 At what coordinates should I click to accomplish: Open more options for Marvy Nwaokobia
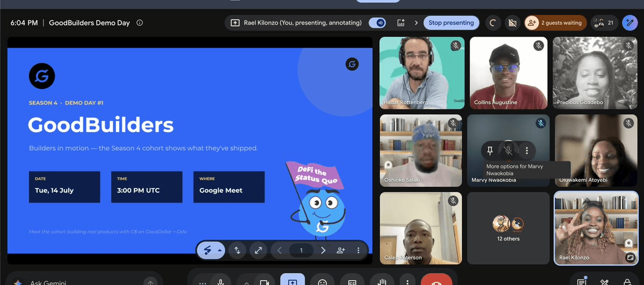tap(527, 151)
